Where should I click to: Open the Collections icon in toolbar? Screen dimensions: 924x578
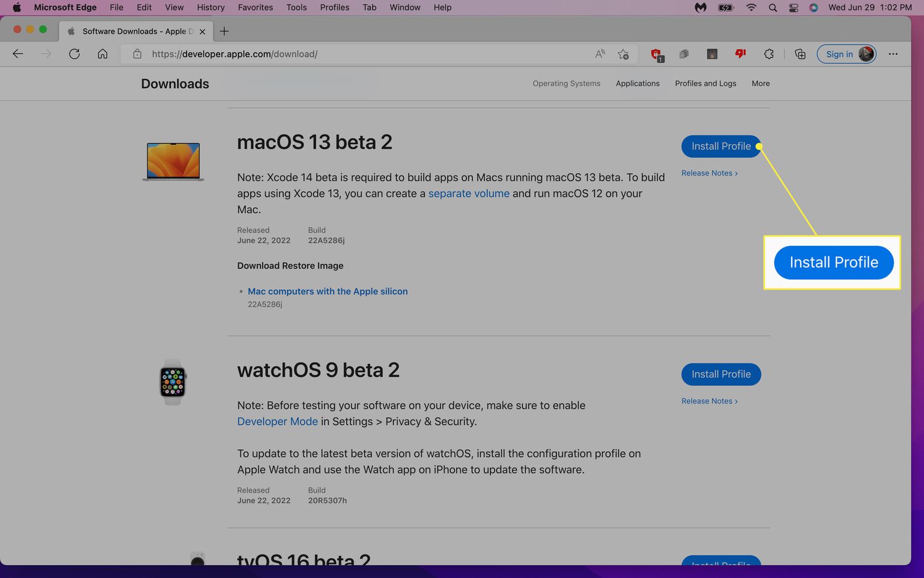(800, 54)
